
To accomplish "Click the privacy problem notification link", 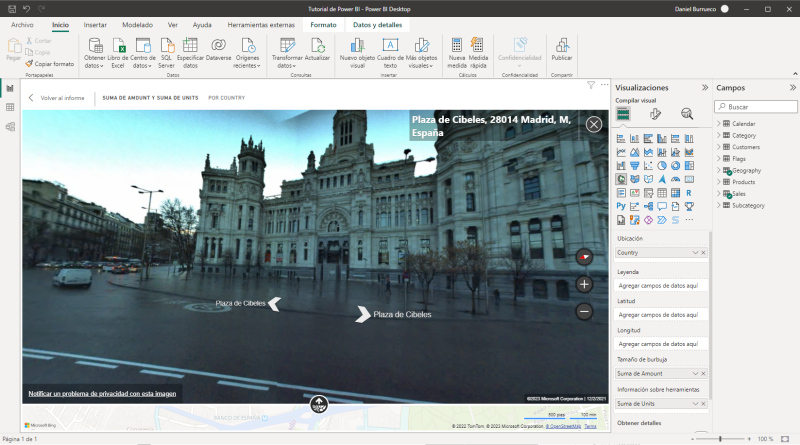I will 102,393.
